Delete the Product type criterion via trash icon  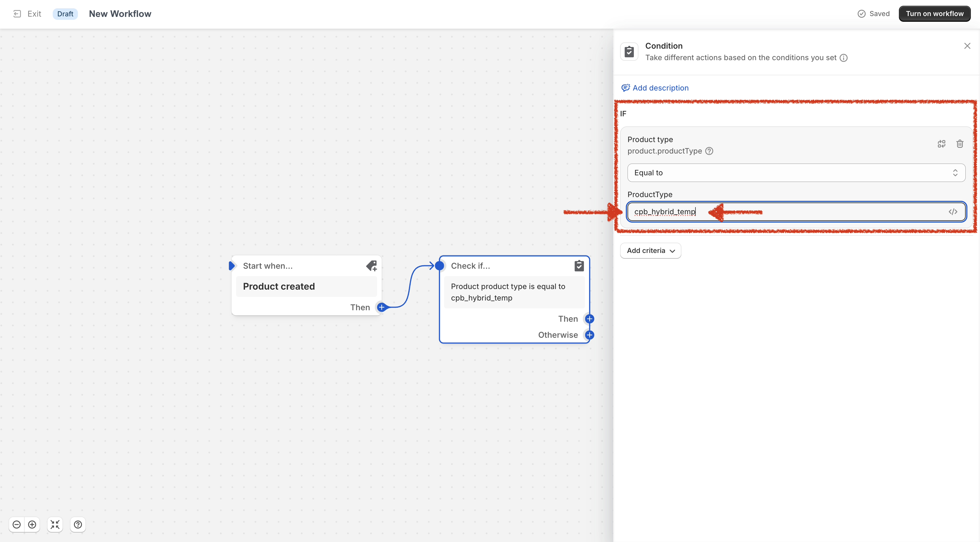(x=960, y=144)
